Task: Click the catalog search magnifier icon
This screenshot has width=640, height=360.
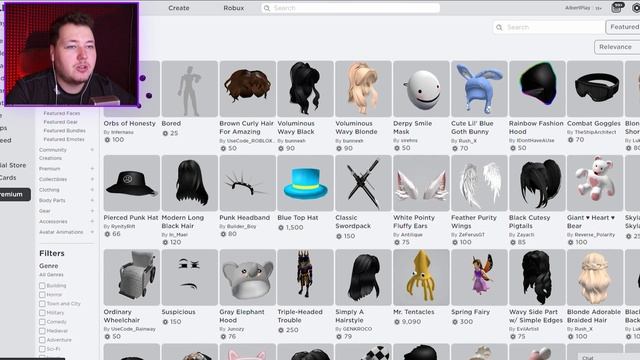Action: [x=499, y=27]
